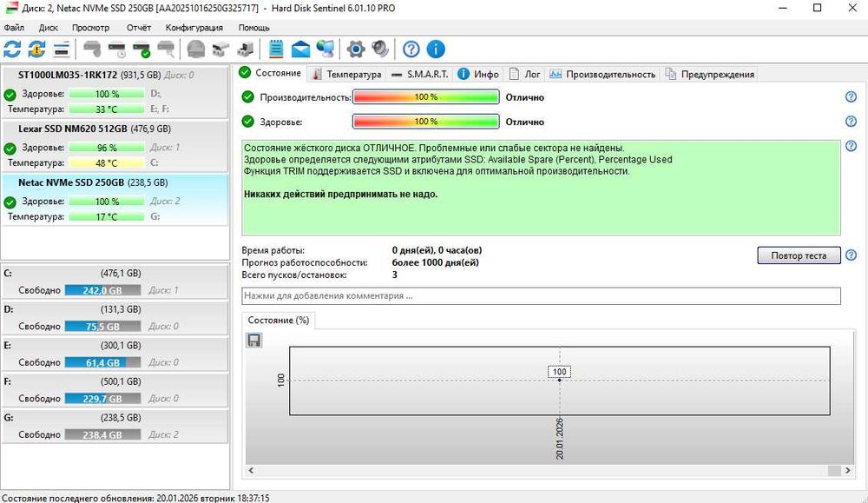Switch to the Состояние tab
Screen dimensions: 868x503
(x=271, y=73)
